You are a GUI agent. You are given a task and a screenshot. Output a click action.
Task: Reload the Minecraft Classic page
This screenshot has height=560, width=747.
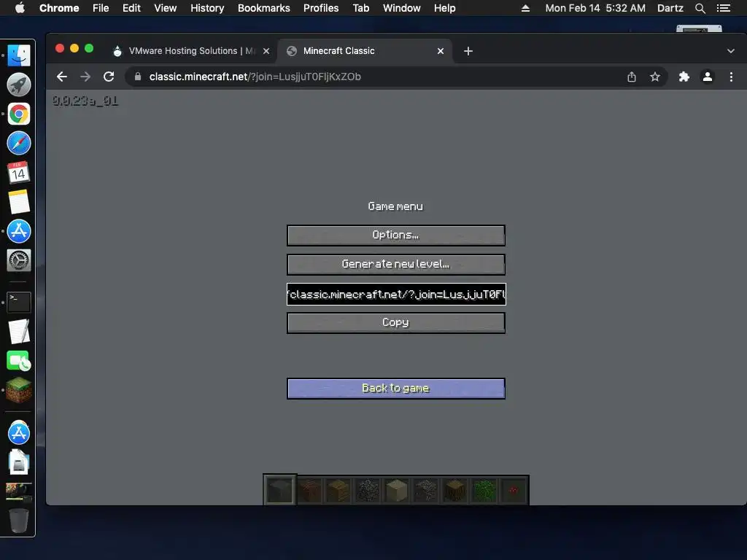(x=109, y=77)
